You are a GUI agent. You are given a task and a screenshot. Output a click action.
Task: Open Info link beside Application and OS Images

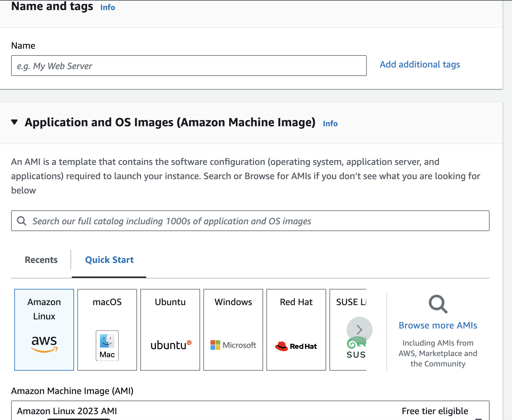330,124
